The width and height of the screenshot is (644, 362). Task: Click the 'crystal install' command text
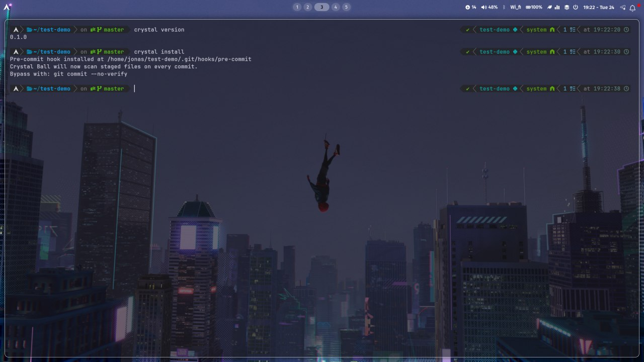click(x=159, y=52)
